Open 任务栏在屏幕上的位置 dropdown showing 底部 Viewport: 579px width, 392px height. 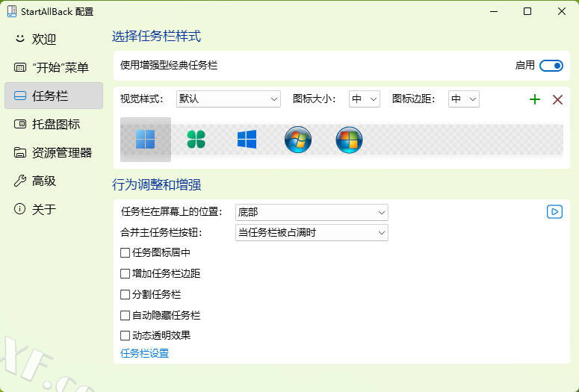tap(312, 212)
